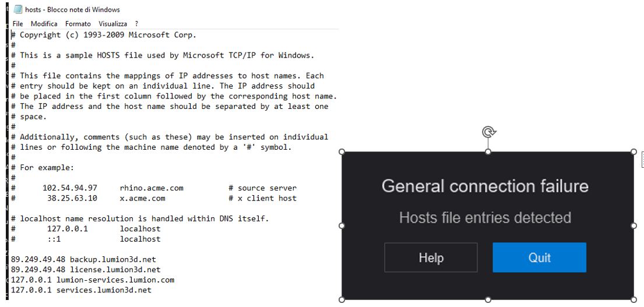This screenshot has width=644, height=307.
Task: Open the File menu in Notepad
Action: [x=17, y=24]
